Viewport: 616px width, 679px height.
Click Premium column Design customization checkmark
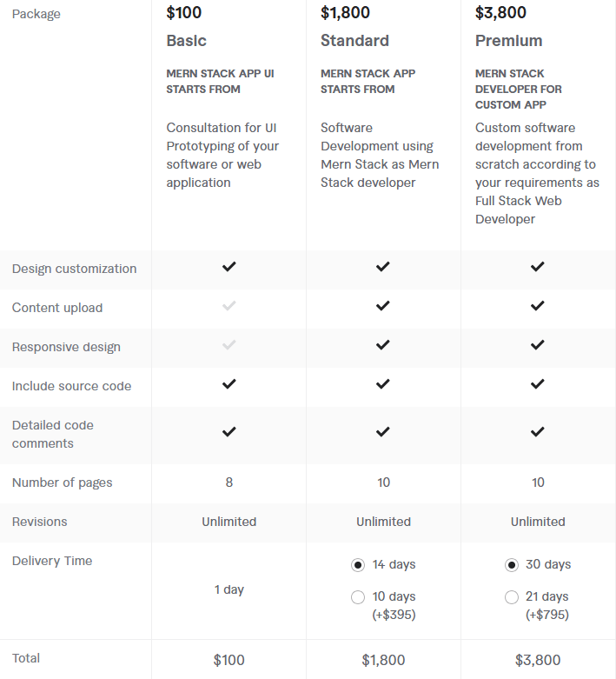pos(538,267)
